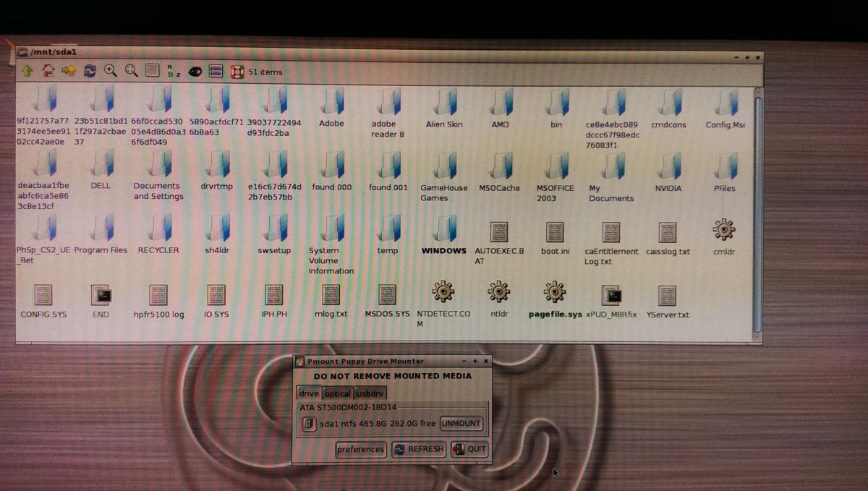This screenshot has width=868, height=491.
Task: Select the cmdcons folder
Action: coord(668,108)
